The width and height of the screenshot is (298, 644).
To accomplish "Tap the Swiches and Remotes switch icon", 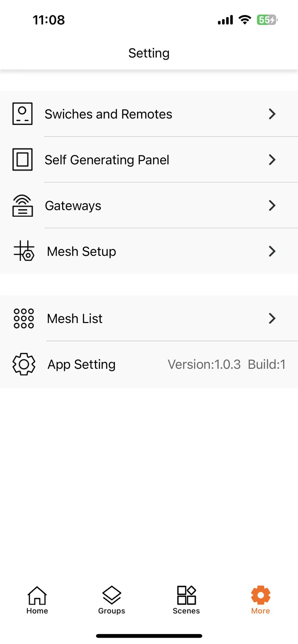I will point(22,114).
